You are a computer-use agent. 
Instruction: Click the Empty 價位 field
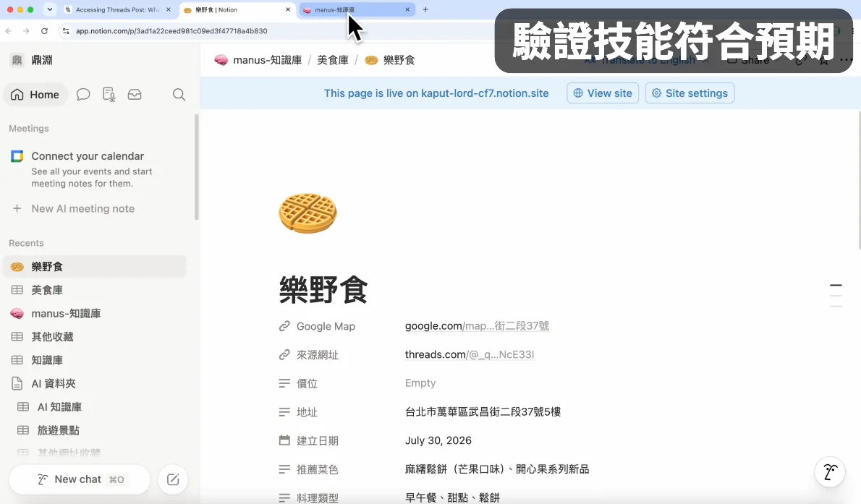coord(420,383)
